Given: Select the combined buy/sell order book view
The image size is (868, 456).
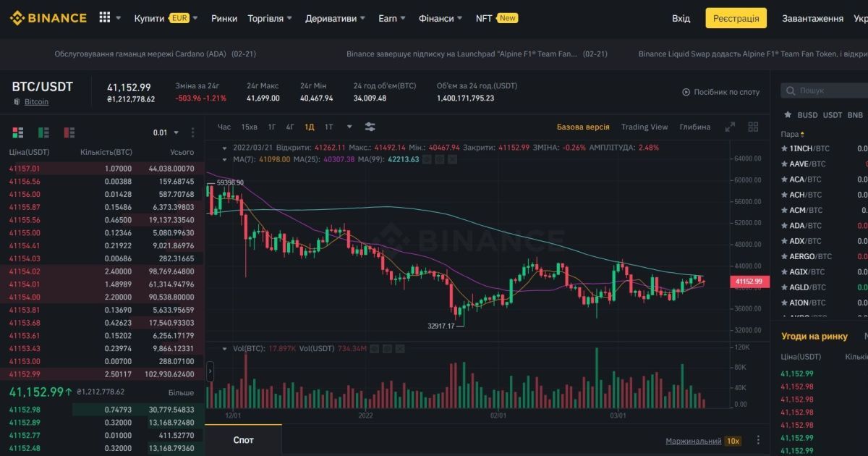Looking at the screenshot, I should tap(17, 132).
